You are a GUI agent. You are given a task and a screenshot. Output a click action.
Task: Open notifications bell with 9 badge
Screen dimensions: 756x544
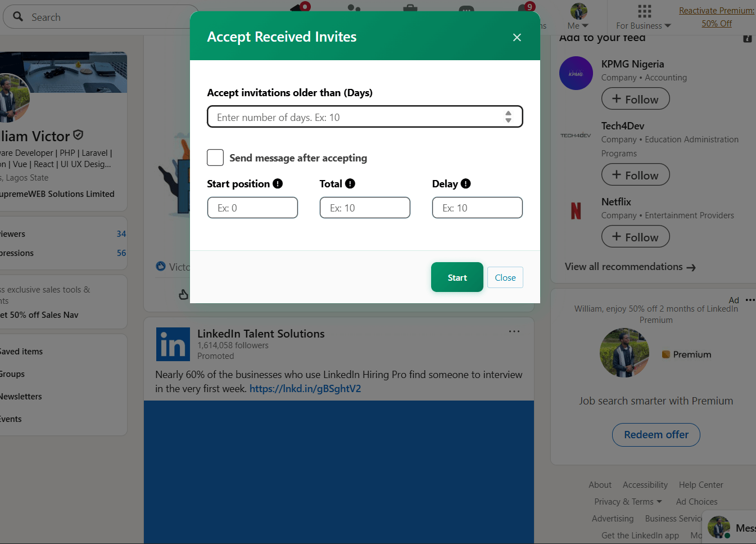tap(525, 8)
